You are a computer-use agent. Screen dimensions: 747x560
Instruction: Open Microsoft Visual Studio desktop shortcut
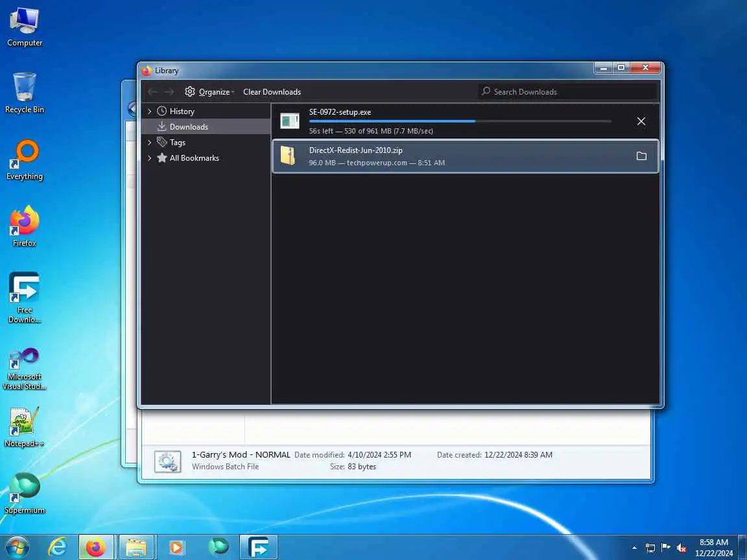click(x=24, y=369)
